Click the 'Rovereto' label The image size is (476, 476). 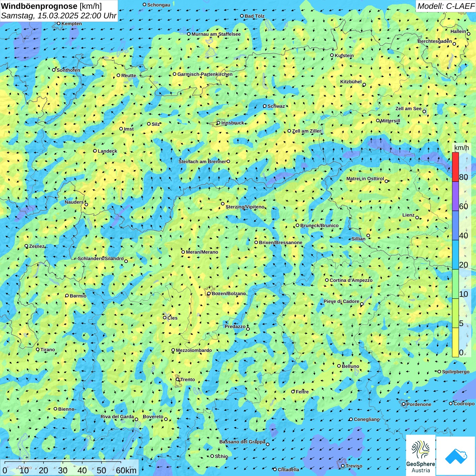153,417
